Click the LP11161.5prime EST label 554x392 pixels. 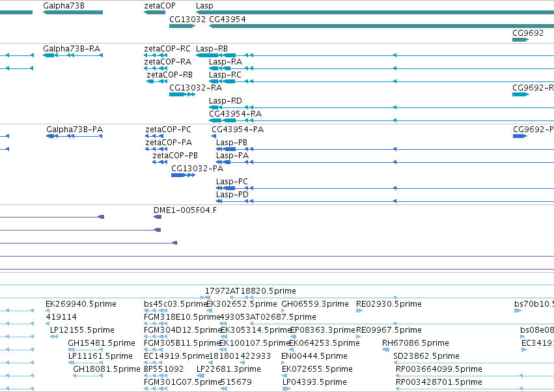(x=101, y=356)
